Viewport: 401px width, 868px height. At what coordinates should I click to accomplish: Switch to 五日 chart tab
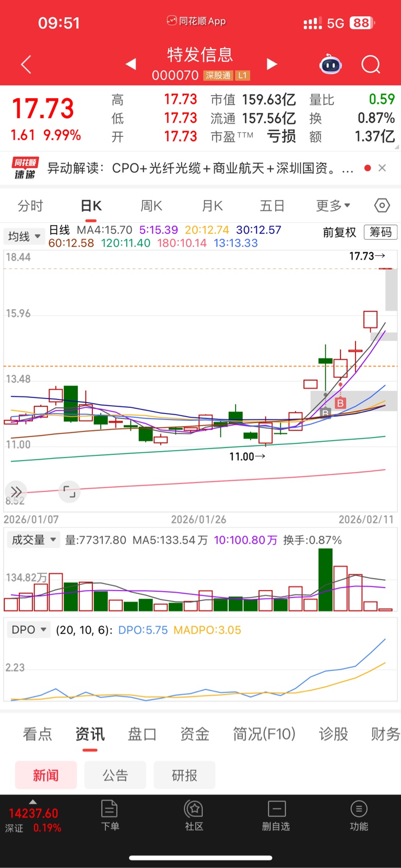[272, 206]
